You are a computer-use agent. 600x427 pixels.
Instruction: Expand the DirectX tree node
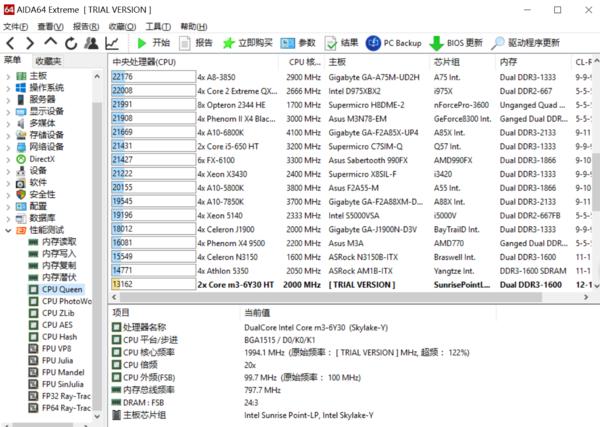[x=8, y=159]
